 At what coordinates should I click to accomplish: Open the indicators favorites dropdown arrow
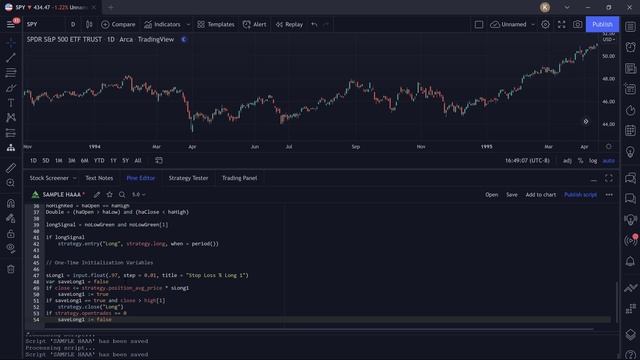[188, 24]
